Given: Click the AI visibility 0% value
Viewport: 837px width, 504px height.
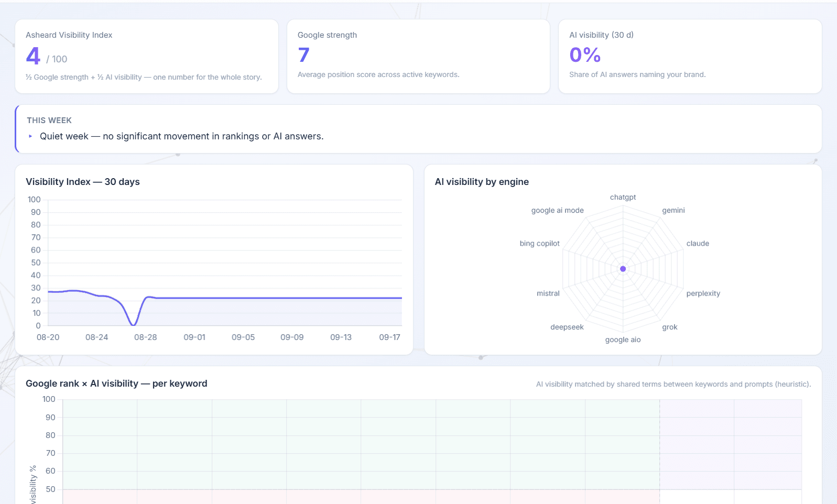Looking at the screenshot, I should [x=585, y=55].
